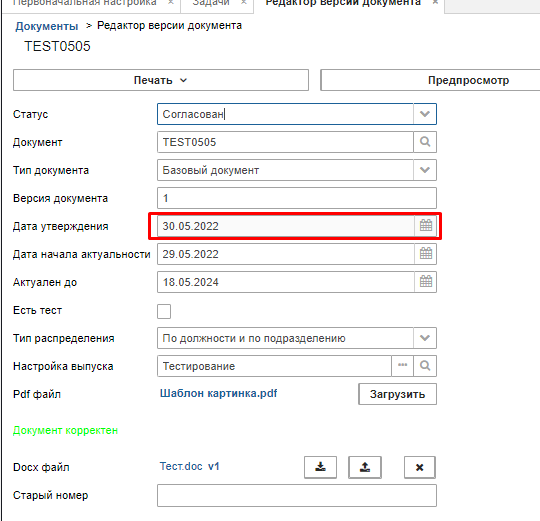This screenshot has height=521, width=540.
Task: Switch to the Задачи tab
Action: (217, 3)
